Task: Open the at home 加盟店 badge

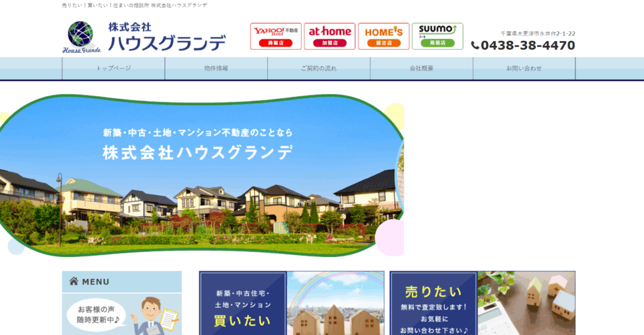Action: point(330,36)
